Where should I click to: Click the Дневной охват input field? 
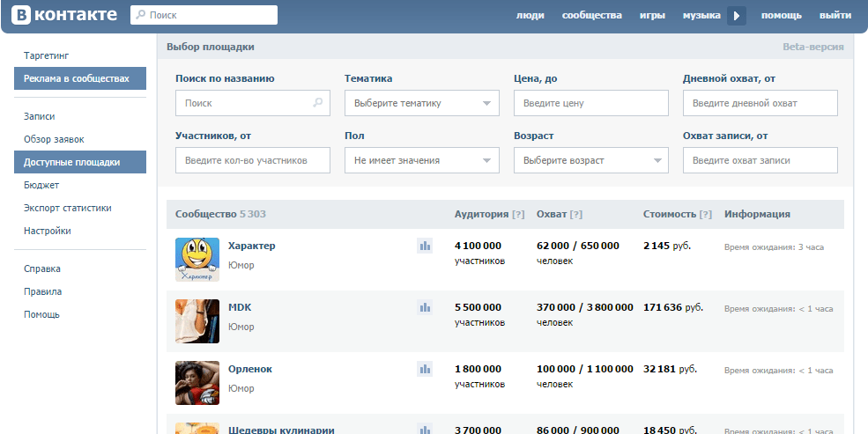(760, 103)
